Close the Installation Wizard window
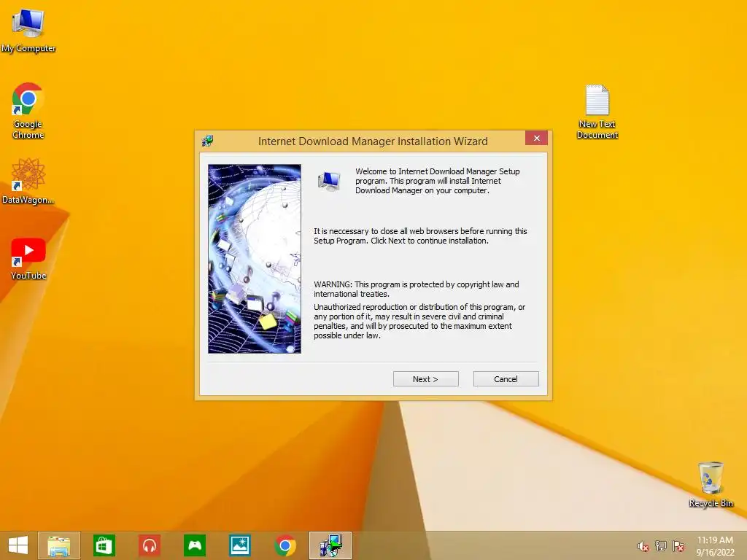Viewport: 747px width, 560px height. 536,138
